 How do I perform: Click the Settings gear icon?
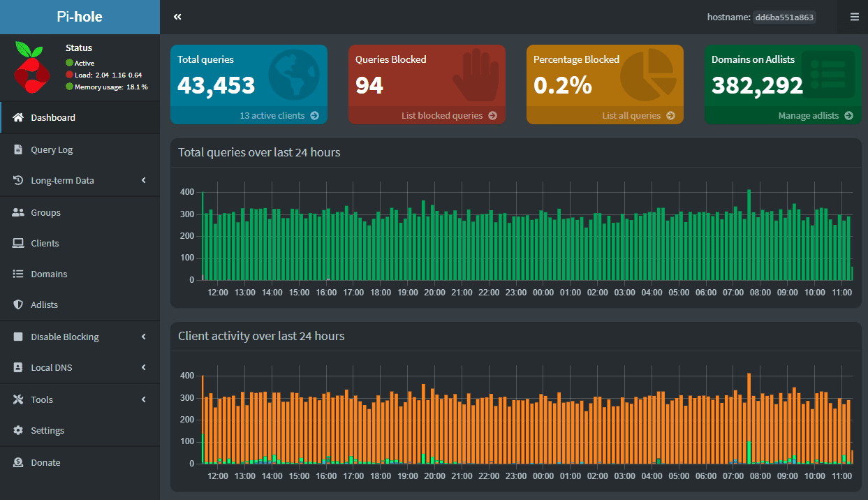click(x=18, y=430)
